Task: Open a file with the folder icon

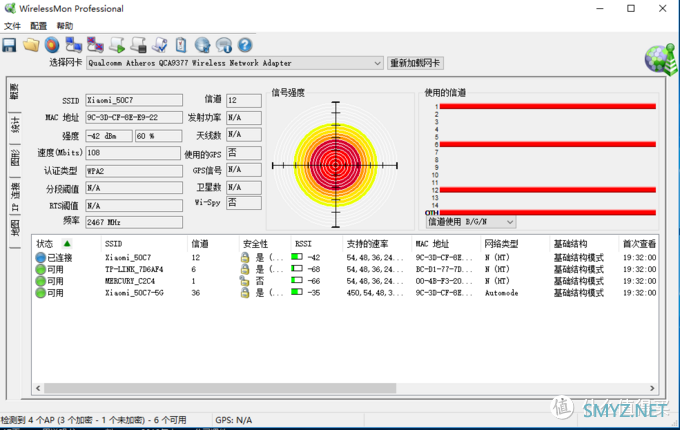Action: point(31,45)
